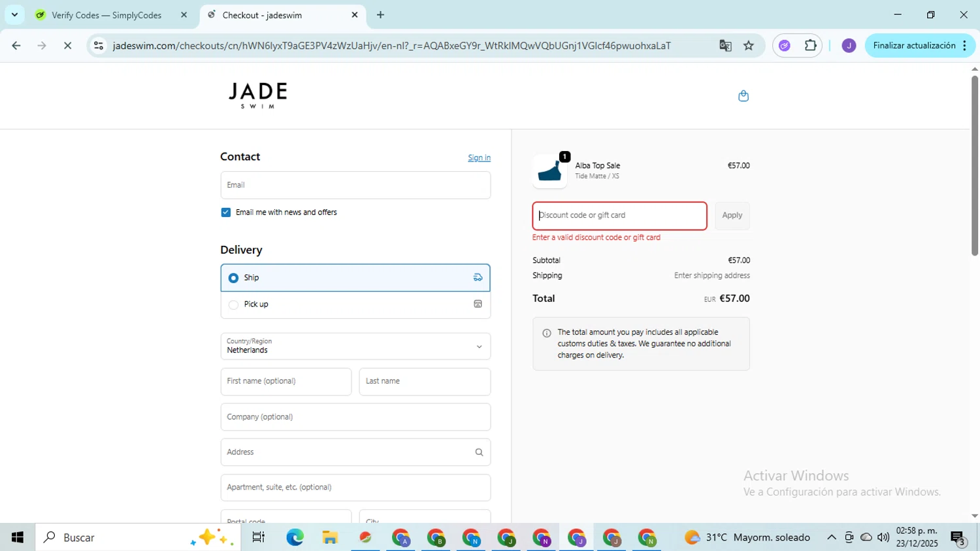Click 'Enter shipping address' text
This screenshot has width=980, height=551.
pos(712,276)
